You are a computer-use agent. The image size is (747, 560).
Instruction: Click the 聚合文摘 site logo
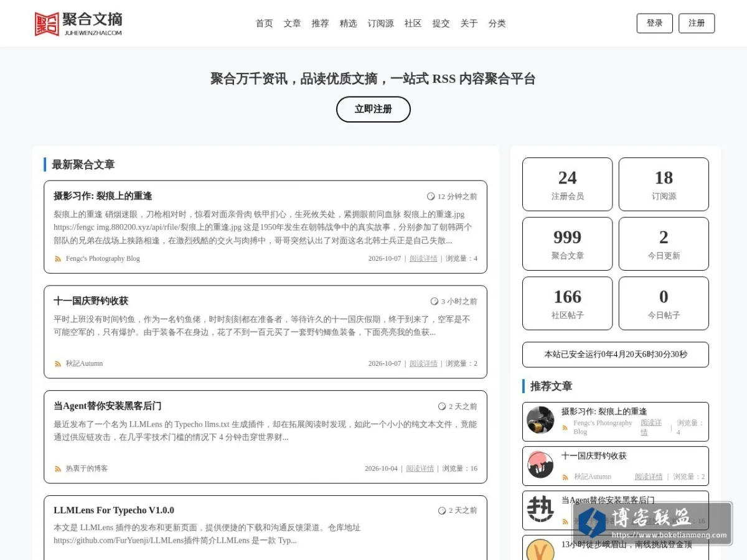click(78, 24)
